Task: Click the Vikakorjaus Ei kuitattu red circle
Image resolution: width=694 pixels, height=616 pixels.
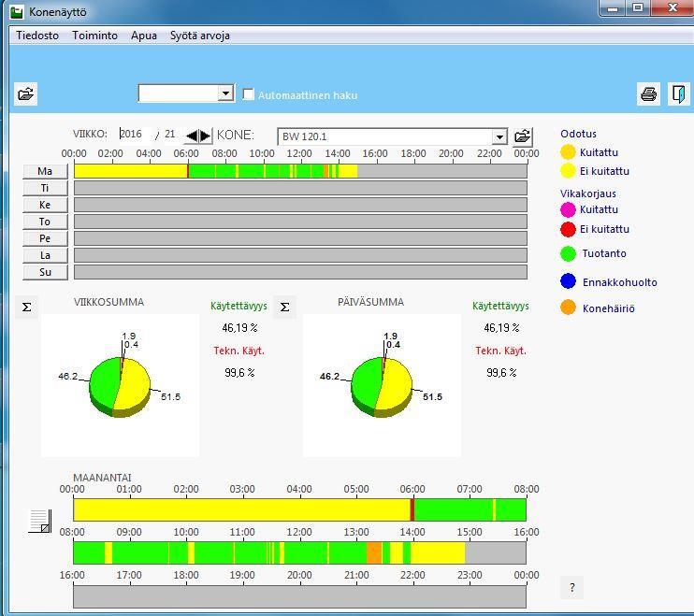Action: pyautogui.click(x=568, y=229)
